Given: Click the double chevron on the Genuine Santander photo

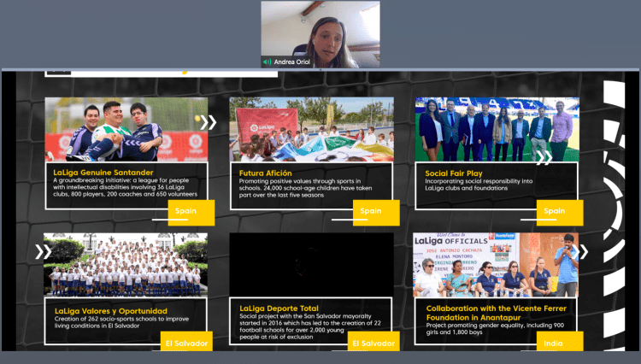Looking at the screenshot, I should tap(208, 122).
